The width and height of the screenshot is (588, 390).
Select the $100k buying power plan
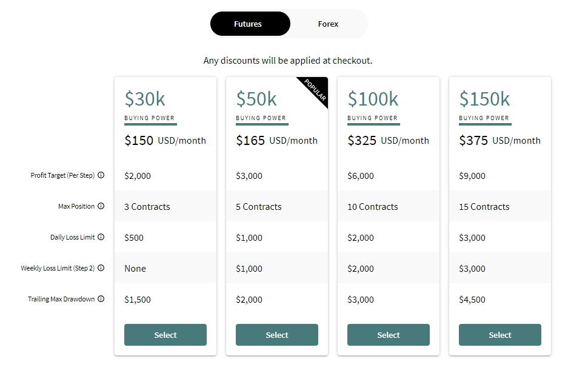tap(389, 335)
